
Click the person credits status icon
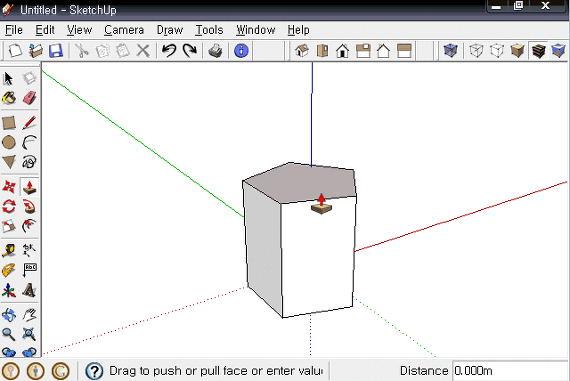pyautogui.click(x=36, y=371)
